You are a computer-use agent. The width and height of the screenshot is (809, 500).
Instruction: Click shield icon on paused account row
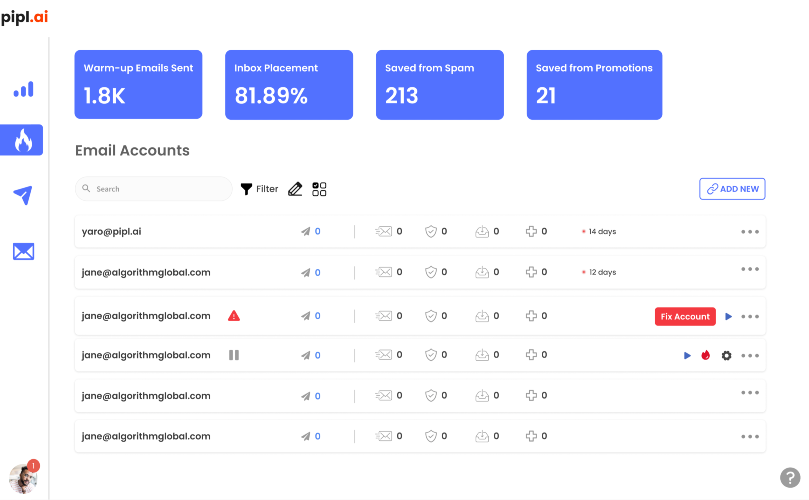(431, 354)
